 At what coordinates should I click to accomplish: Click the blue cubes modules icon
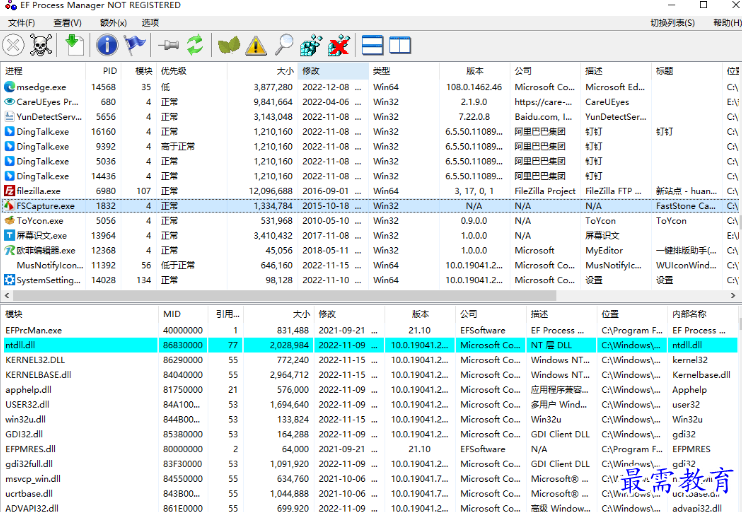(x=311, y=45)
